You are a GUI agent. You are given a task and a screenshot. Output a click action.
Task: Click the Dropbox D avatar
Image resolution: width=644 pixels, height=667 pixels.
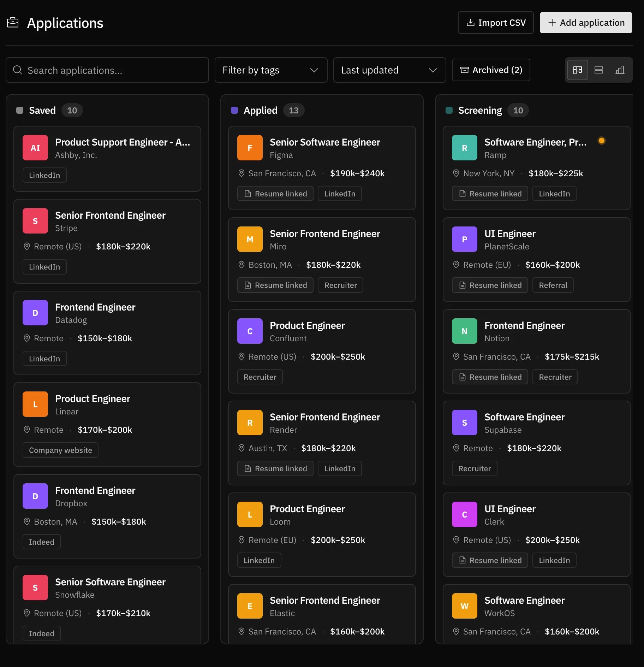pos(35,496)
